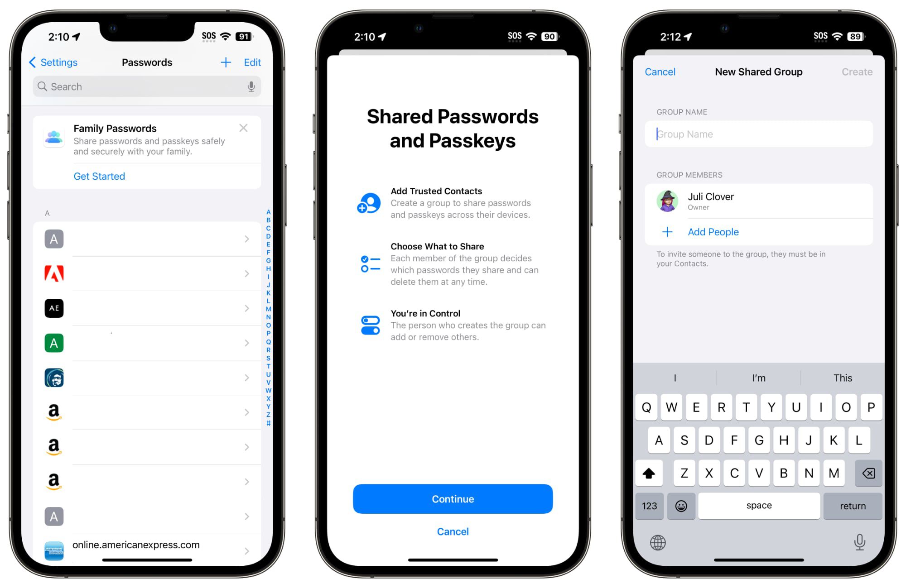Tap Cancel on Shared Passwords screen
This screenshot has width=906, height=588.
tap(453, 531)
